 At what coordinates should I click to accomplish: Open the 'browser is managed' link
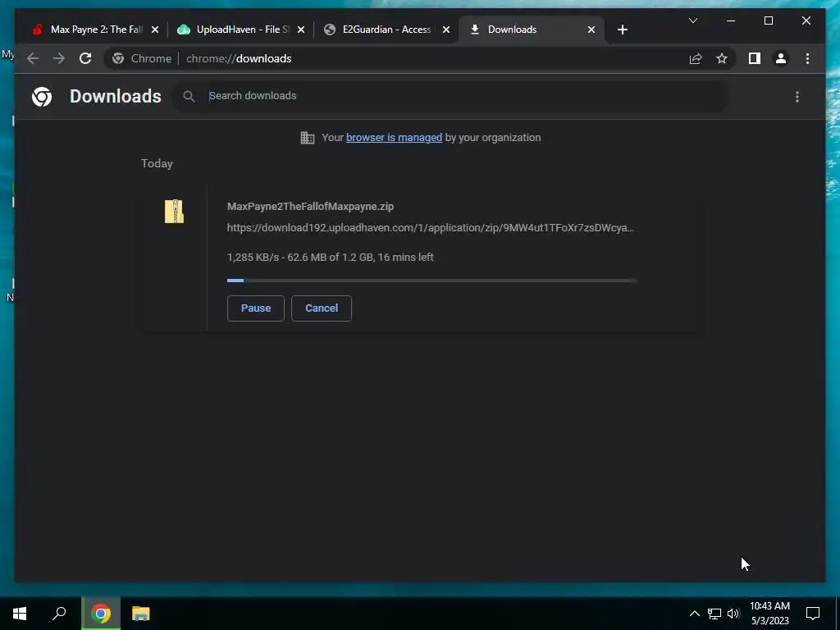pyautogui.click(x=394, y=138)
